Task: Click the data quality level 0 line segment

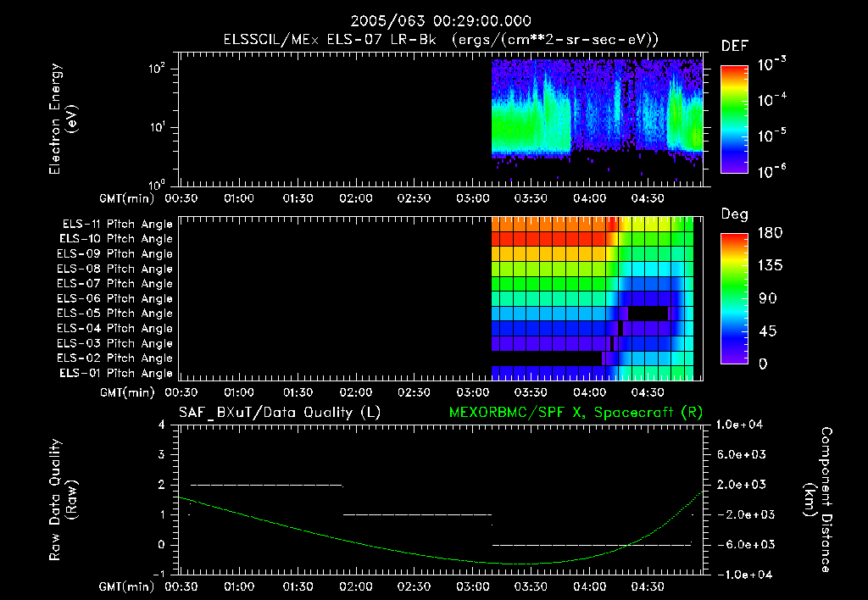Action: pos(592,545)
